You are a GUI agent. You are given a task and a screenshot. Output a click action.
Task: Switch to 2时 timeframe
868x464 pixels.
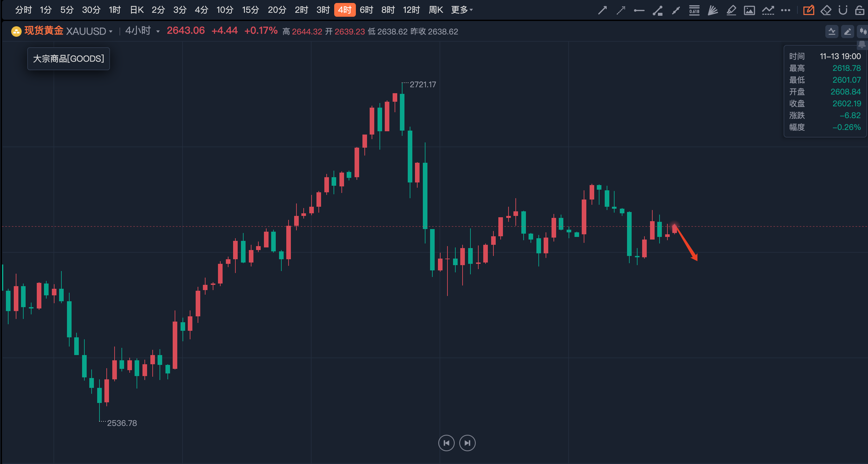[301, 10]
